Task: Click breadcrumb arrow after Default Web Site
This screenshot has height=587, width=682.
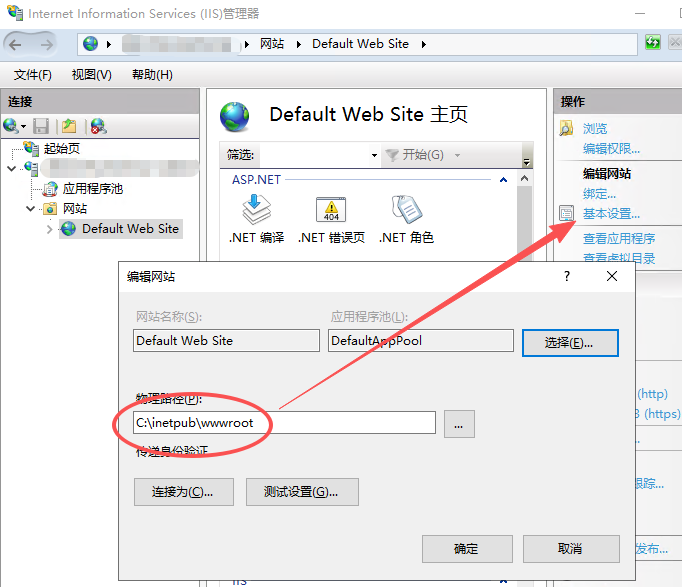Action: click(424, 44)
